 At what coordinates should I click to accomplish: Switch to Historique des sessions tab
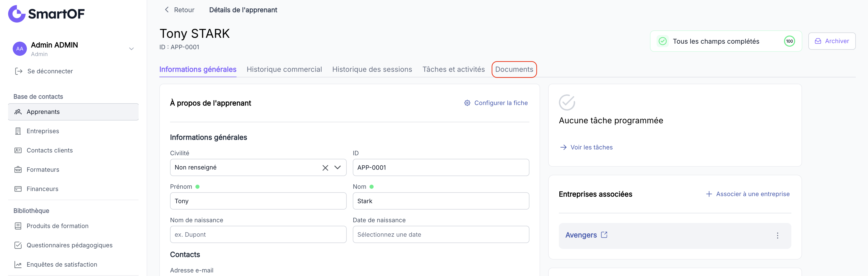[x=372, y=70]
